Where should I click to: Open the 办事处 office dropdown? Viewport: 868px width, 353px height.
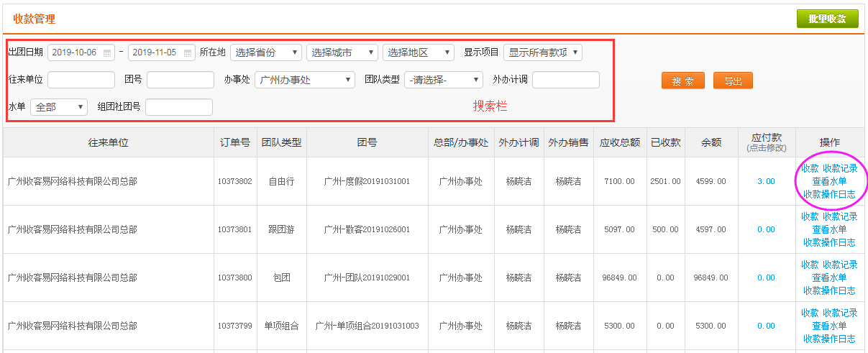click(x=305, y=80)
